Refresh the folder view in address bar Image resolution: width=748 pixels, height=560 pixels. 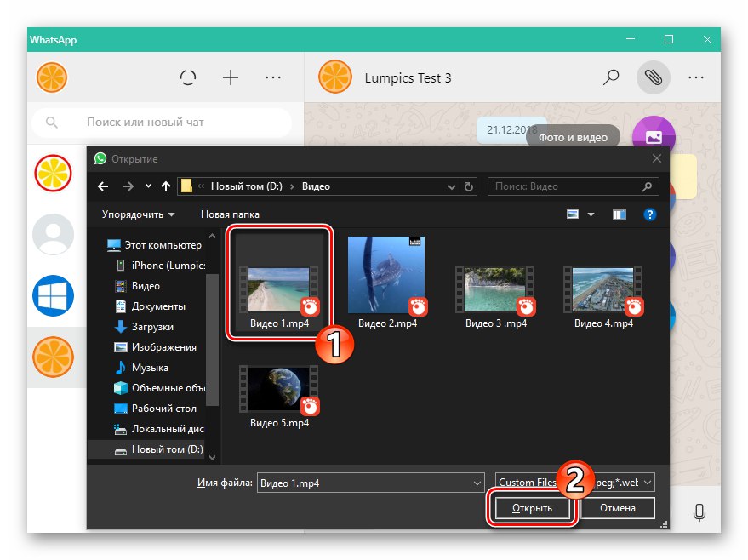pos(468,187)
